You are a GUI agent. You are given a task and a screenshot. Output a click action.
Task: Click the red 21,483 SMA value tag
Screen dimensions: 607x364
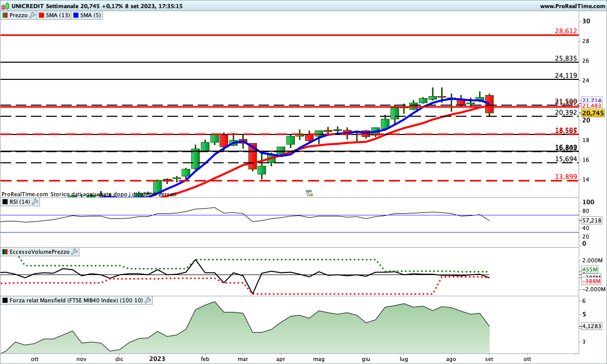(x=591, y=105)
